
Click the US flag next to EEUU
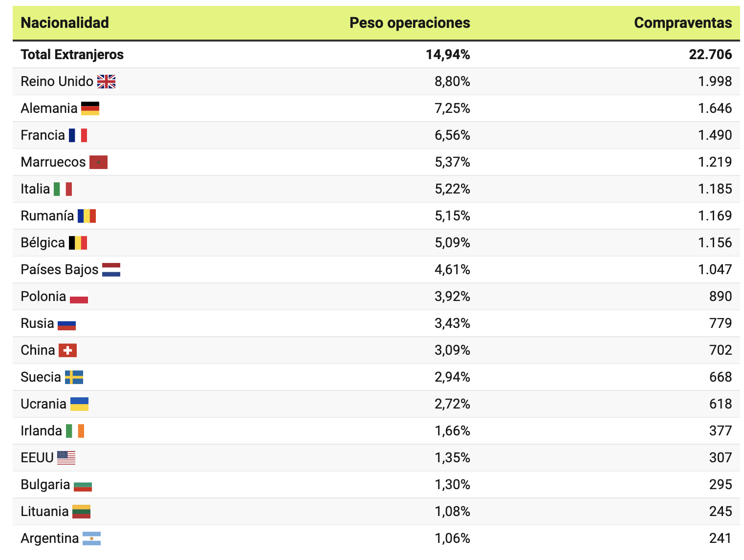(66, 458)
